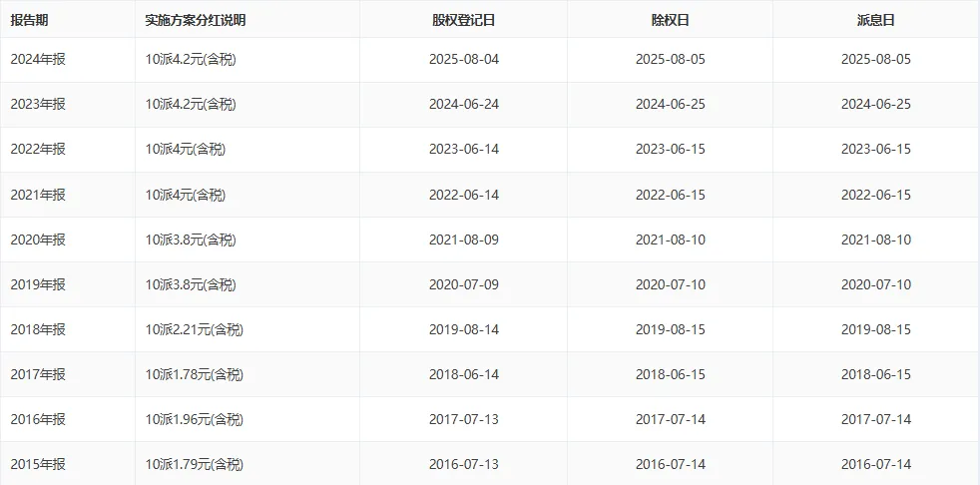
Task: Select the 10派1.96元(含税) dividend plan
Action: coord(194,419)
